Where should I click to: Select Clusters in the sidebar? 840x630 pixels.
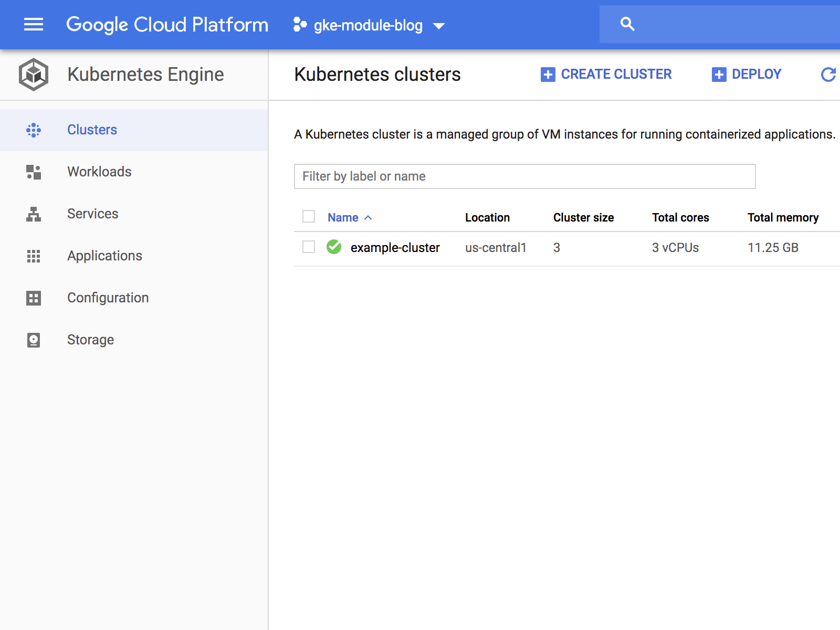(134, 130)
